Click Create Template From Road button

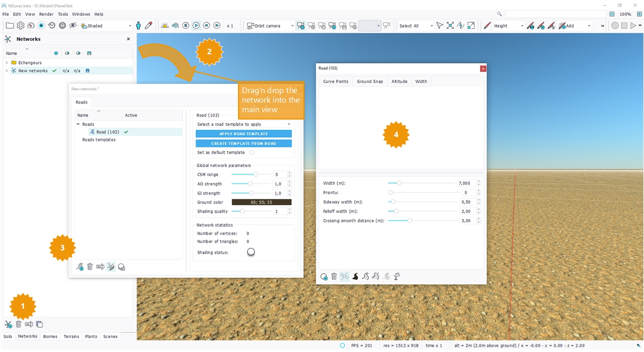[x=244, y=143]
